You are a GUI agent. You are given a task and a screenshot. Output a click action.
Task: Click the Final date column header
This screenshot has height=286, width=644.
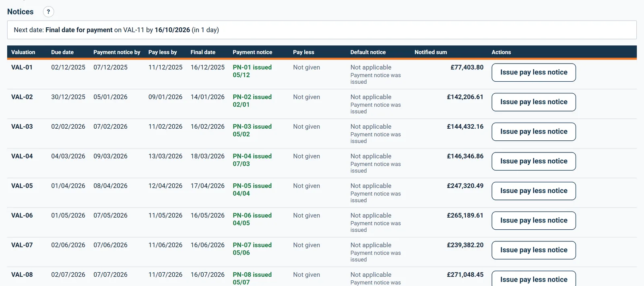(203, 52)
